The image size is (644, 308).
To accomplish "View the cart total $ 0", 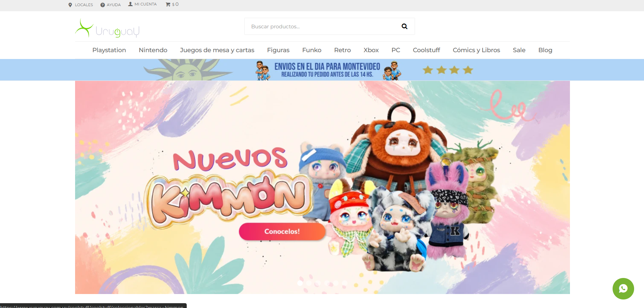I will (x=175, y=4).
